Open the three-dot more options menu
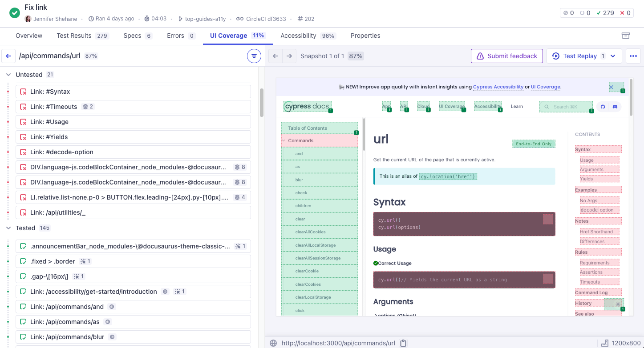 (x=633, y=56)
